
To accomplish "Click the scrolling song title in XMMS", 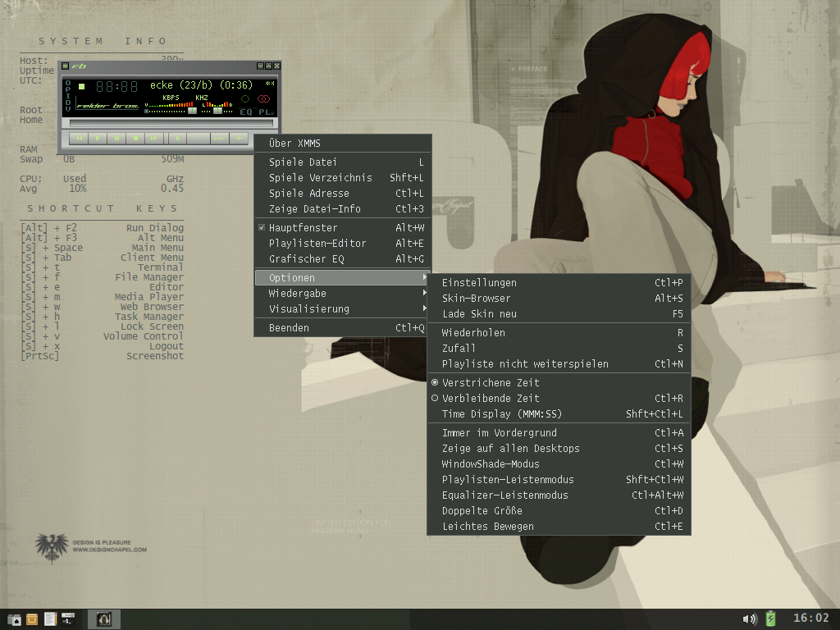I will point(202,85).
